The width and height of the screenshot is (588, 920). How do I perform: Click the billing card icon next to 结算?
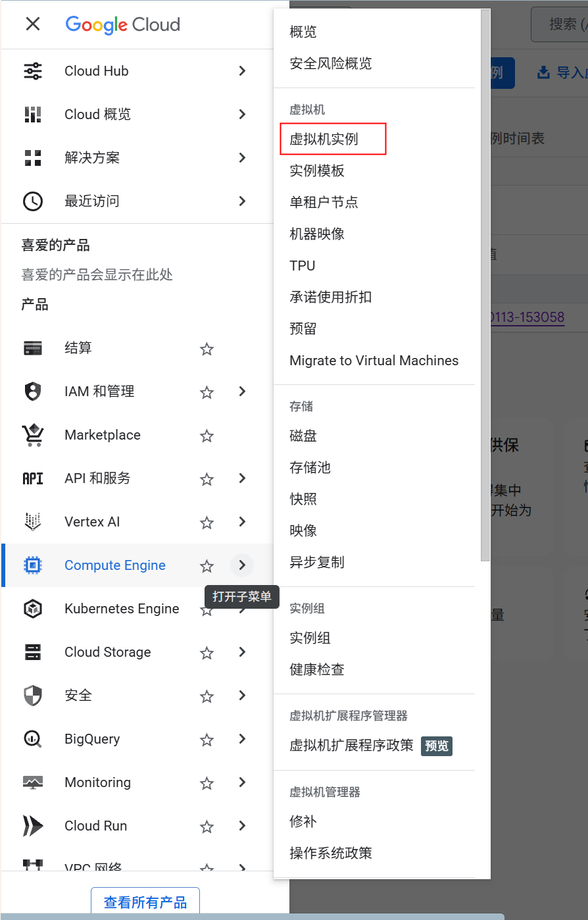tap(33, 348)
